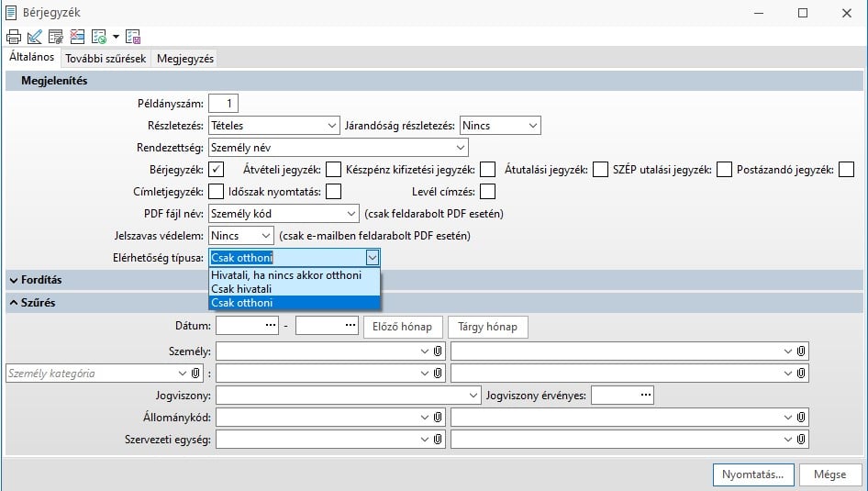This screenshot has height=491, width=868.
Task: Open the Rendezettség dropdown
Action: 460,147
